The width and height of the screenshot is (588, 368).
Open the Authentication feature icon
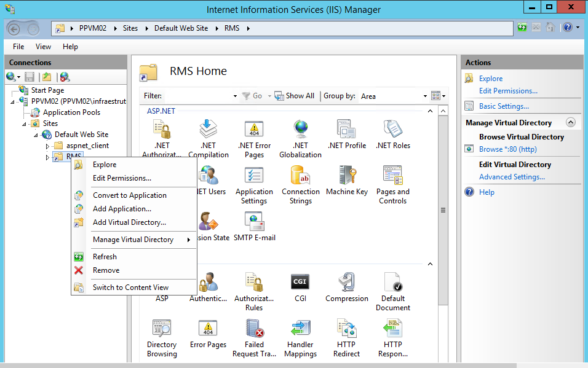(208, 282)
